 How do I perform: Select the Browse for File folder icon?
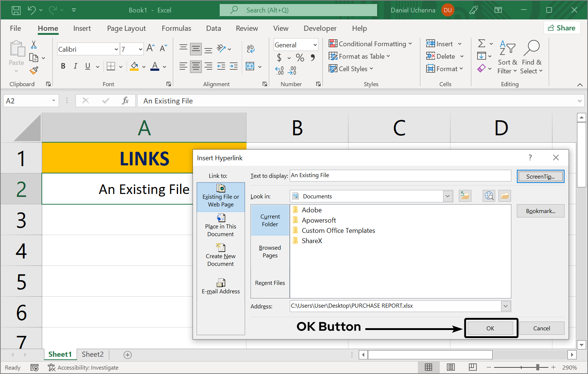(504, 195)
